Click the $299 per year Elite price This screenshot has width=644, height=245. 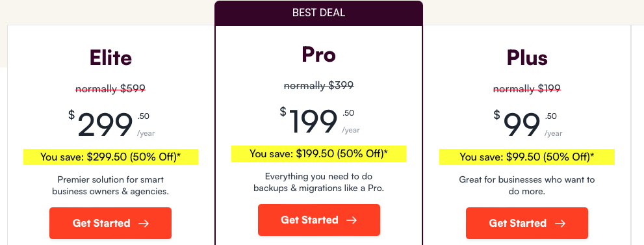[x=111, y=124]
